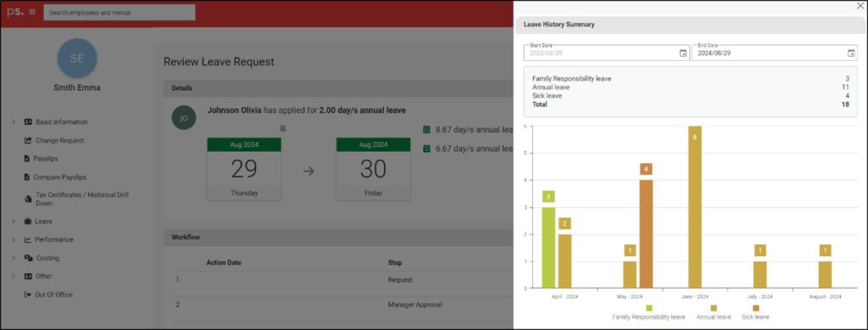Click the Change Request edit icon
The height and width of the screenshot is (330, 868).
[28, 141]
